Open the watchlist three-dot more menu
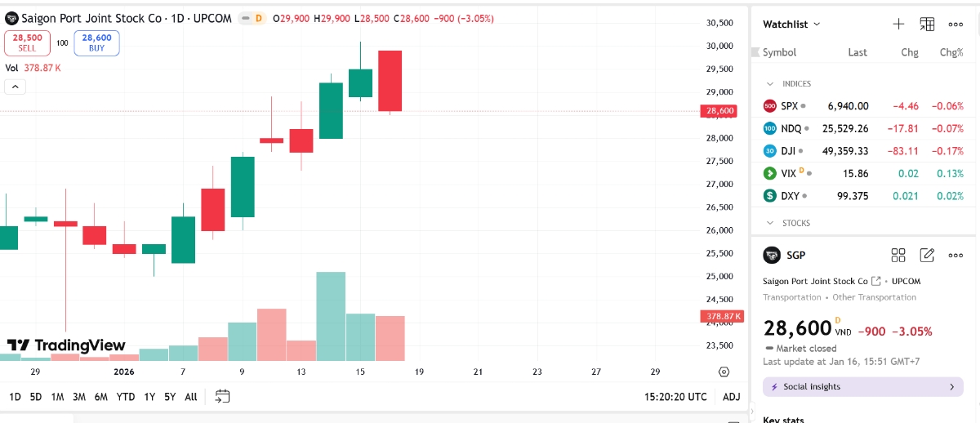Screen dimensions: 980x423 [x=955, y=24]
